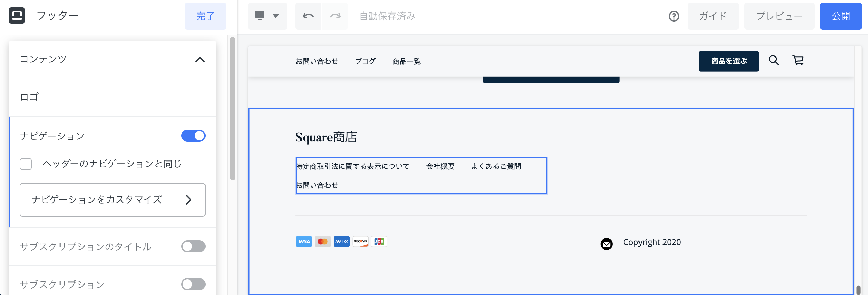Click the Square logo icon
Image resolution: width=868 pixels, height=295 pixels.
17,16
